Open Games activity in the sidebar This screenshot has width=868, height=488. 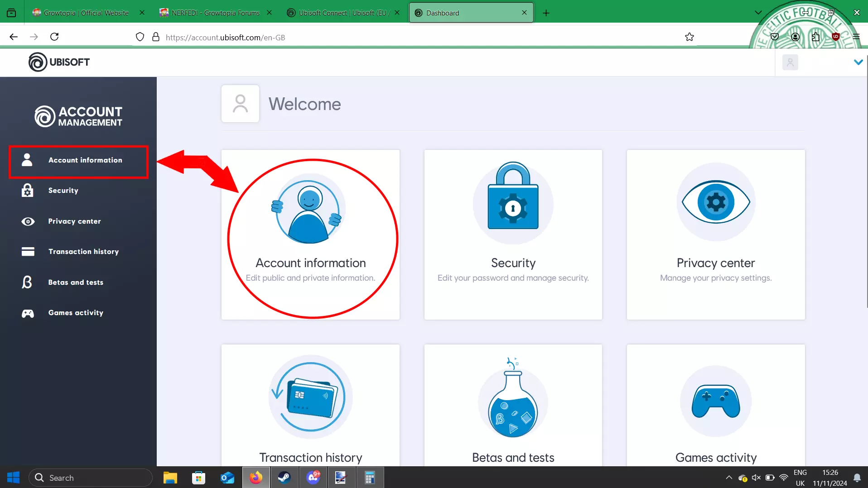(x=78, y=313)
